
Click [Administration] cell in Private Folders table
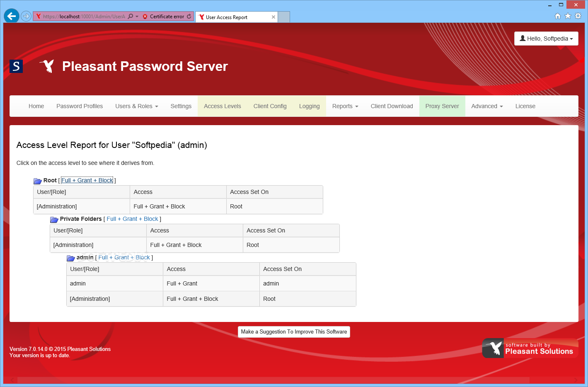98,245
